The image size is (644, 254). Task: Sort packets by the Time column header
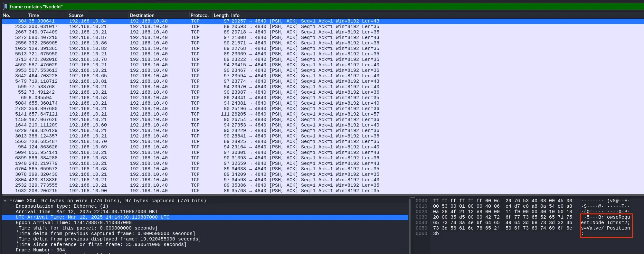47,15
